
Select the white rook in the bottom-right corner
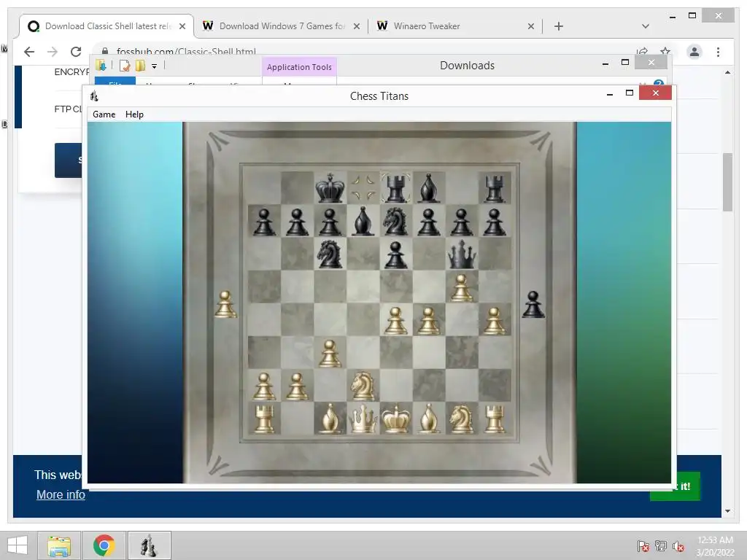coord(495,419)
